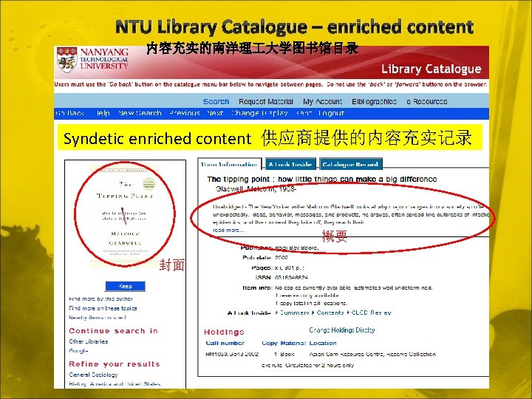Go to Next record
This screenshot has width=532, height=399.
[215, 113]
